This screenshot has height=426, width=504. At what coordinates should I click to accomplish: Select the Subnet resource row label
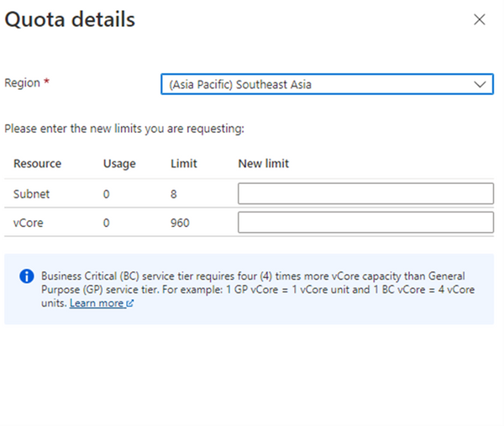31,194
